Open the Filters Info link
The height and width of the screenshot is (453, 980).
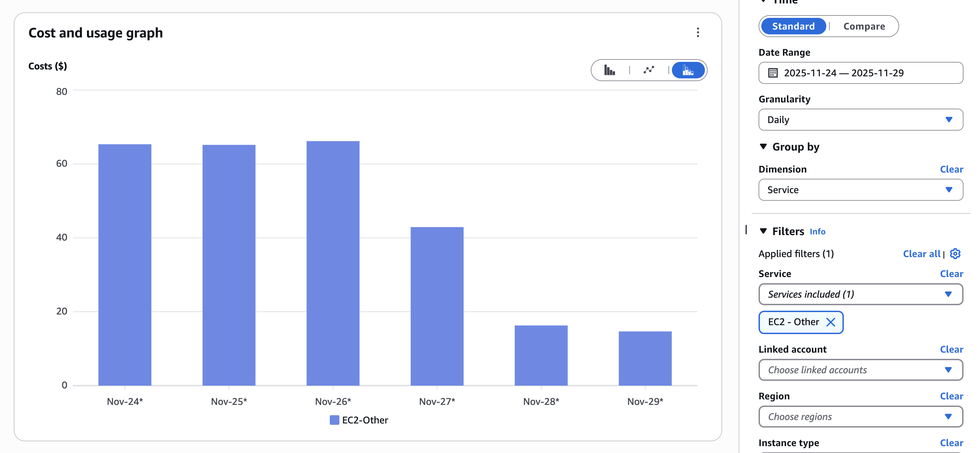[x=817, y=231]
